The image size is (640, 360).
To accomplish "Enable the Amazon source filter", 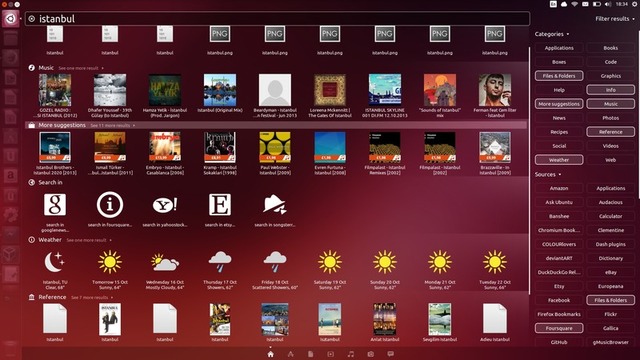I will coord(559,188).
